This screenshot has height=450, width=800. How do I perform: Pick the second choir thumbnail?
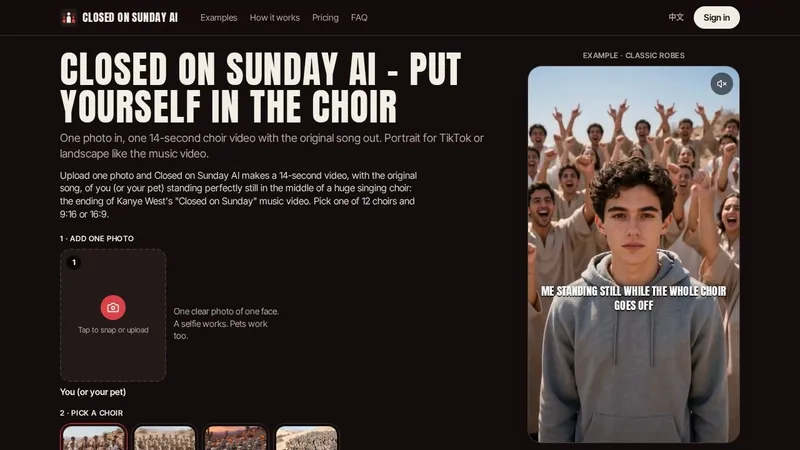point(165,438)
